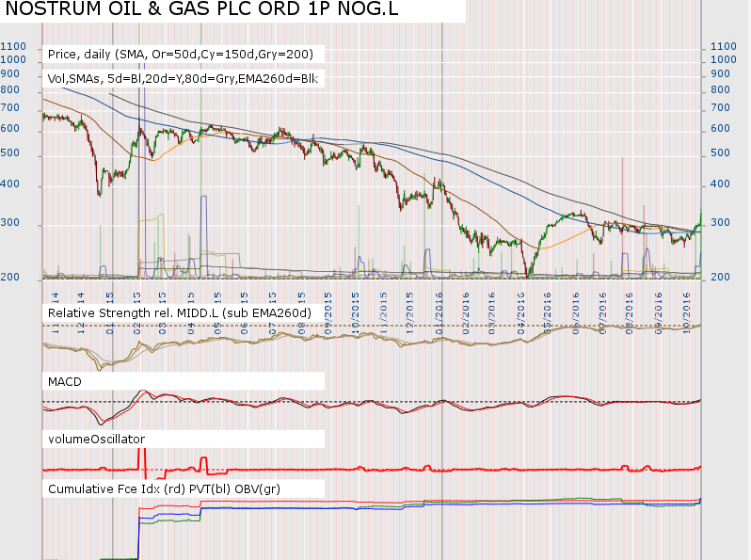Click the 02/2016 date axis label
This screenshot has width=751, height=560.
466,313
